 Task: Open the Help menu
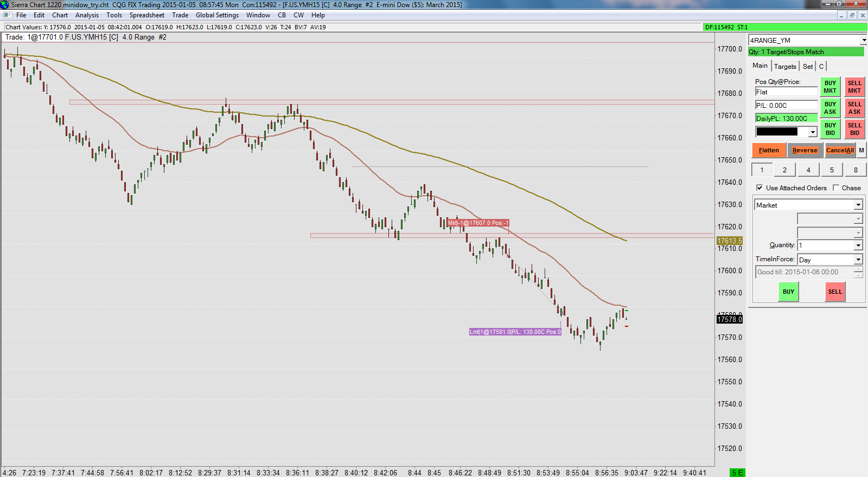(x=318, y=15)
